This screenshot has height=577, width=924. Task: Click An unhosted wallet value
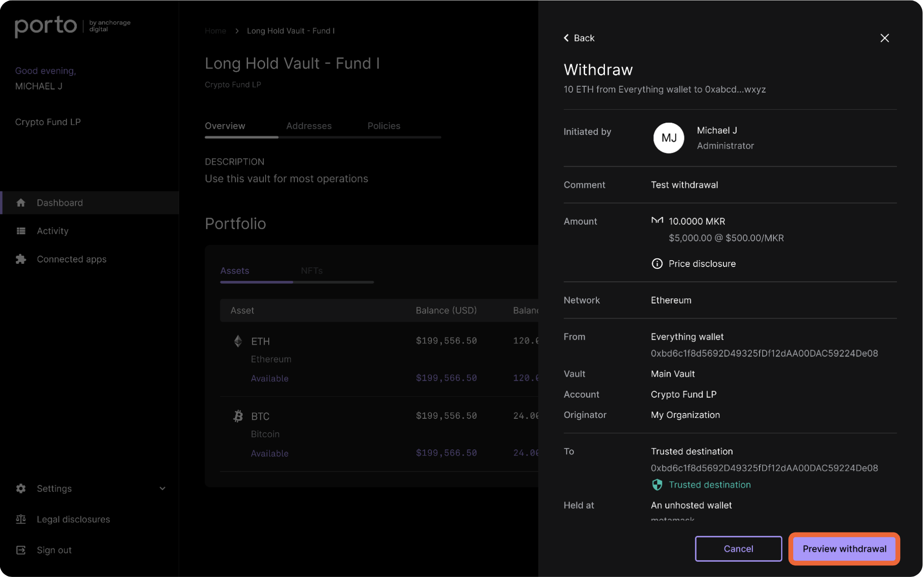[691, 505]
